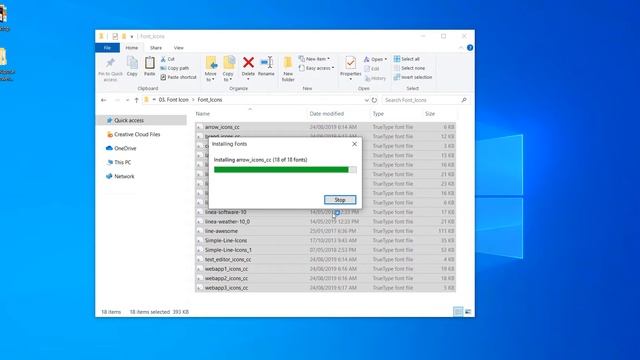Select the arrow_icons_cc font file
Image resolution: width=640 pixels, height=360 pixels.
tap(325, 127)
